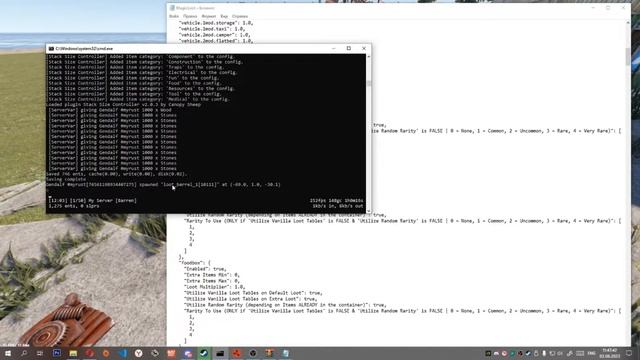Click "1,275 ents, 0 slprs" console status

74,206
